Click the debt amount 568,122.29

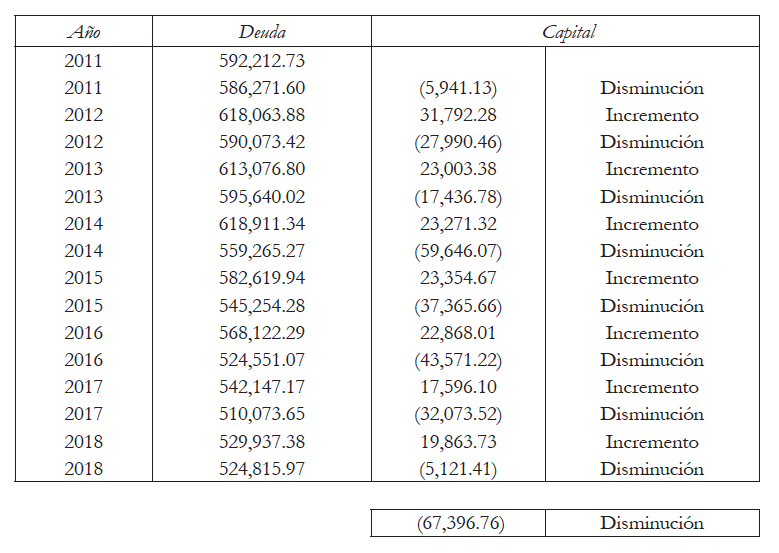tap(262, 333)
